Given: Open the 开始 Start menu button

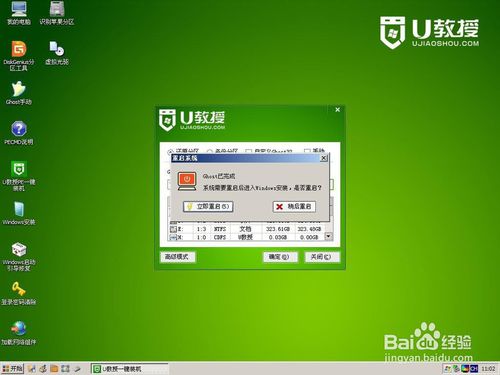Looking at the screenshot, I should 12,369.
